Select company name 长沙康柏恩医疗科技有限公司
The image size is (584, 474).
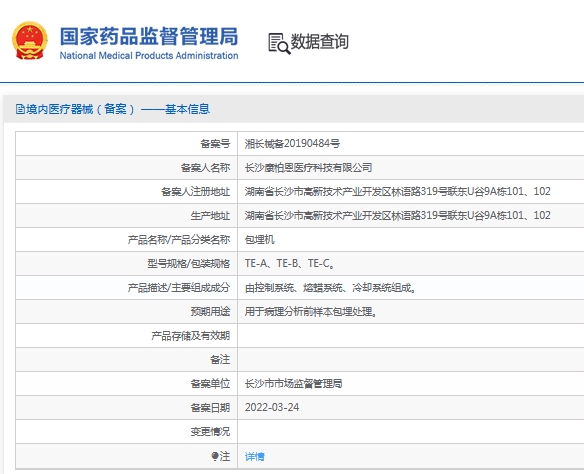pos(308,168)
